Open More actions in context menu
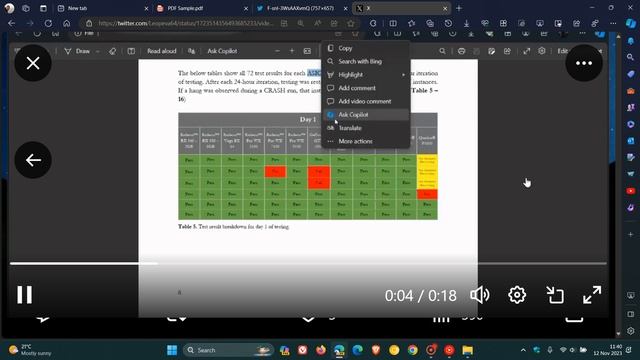Screen dimensions: 640x360 pyautogui.click(x=366, y=141)
